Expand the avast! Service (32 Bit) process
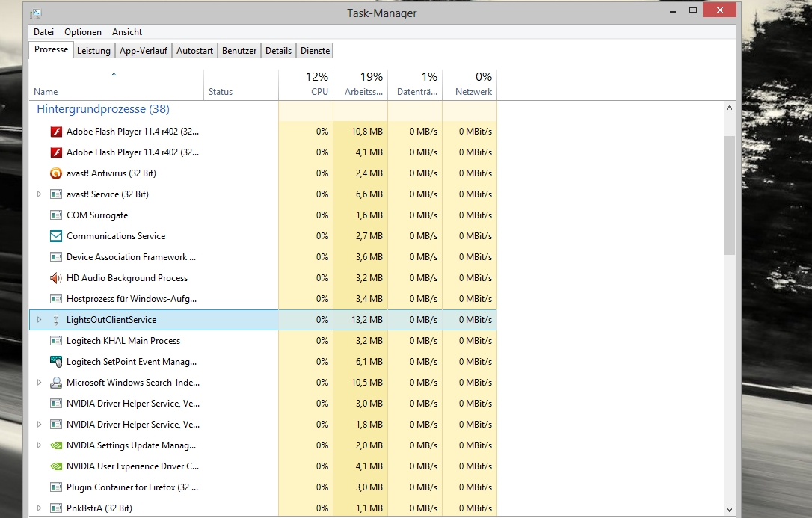The image size is (812, 518). coord(40,194)
